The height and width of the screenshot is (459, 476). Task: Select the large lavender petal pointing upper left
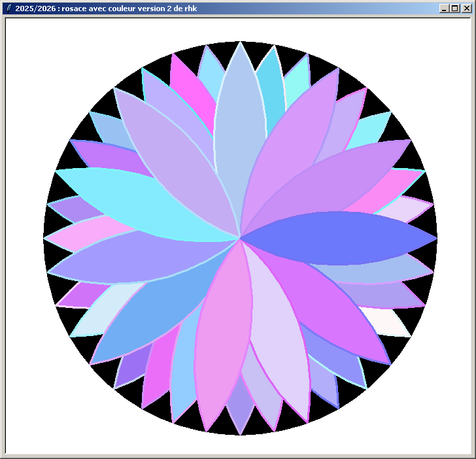click(170, 157)
